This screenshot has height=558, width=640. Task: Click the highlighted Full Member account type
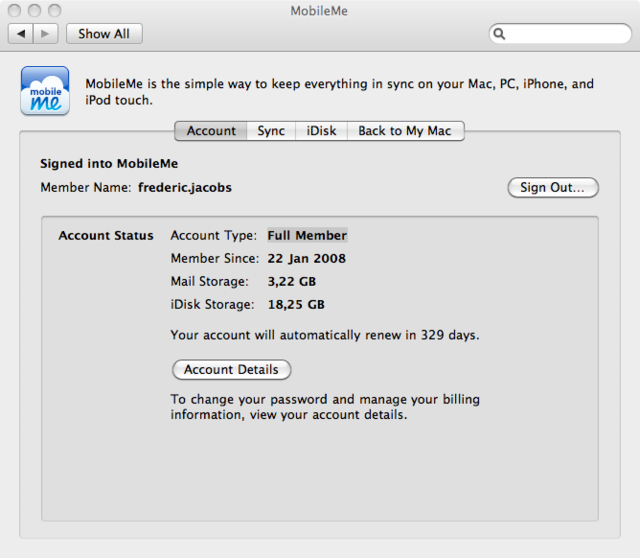[x=307, y=236]
